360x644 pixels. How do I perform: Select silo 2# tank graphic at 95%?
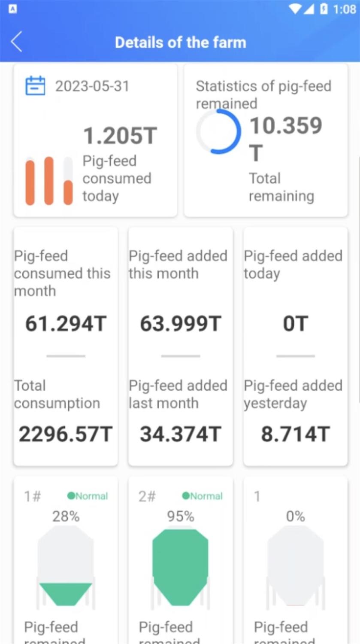[181, 566]
